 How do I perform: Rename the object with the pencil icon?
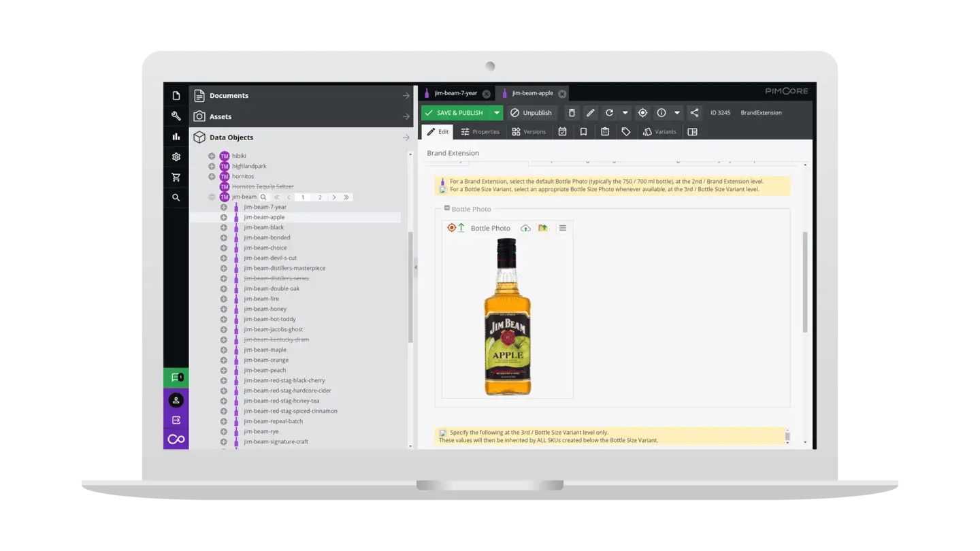589,112
